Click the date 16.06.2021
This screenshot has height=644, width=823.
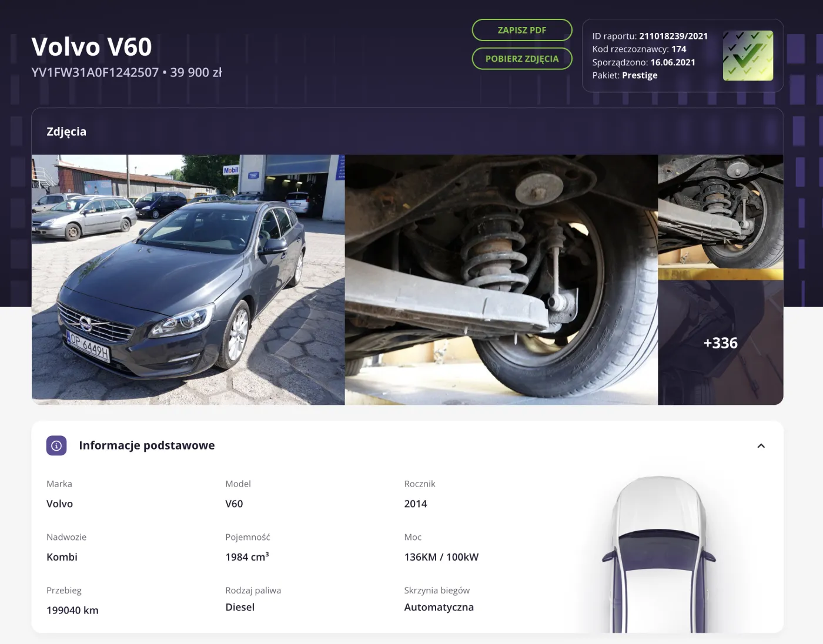(673, 62)
